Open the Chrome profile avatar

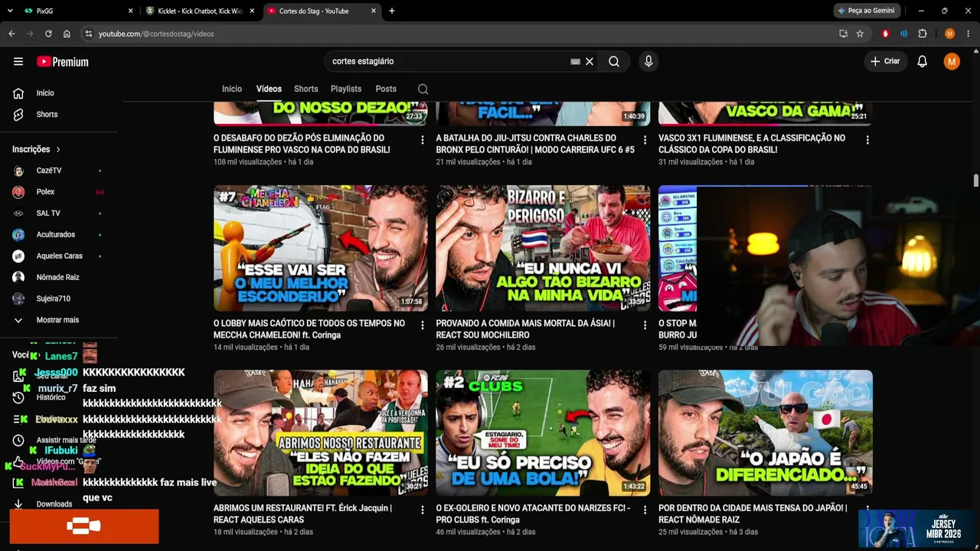pos(949,34)
